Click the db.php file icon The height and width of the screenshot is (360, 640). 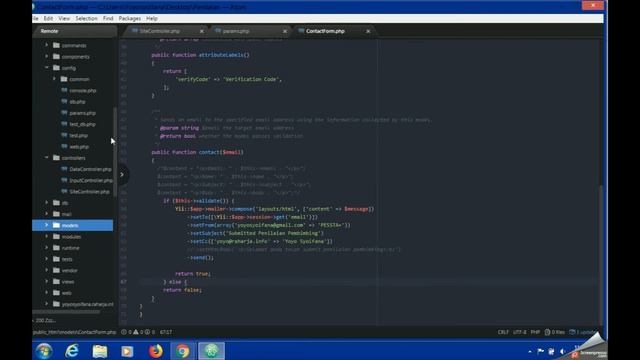click(64, 101)
